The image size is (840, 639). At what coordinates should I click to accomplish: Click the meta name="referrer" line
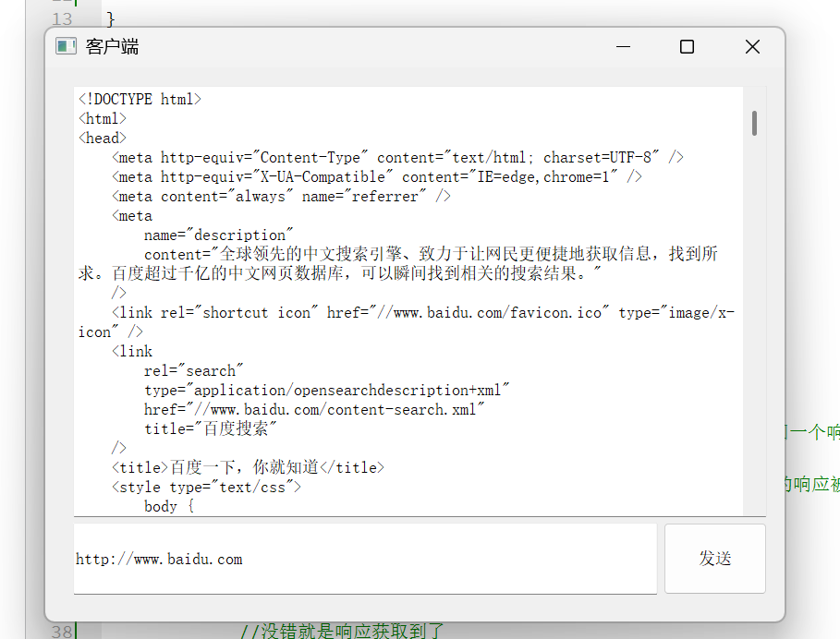pyautogui.click(x=281, y=197)
